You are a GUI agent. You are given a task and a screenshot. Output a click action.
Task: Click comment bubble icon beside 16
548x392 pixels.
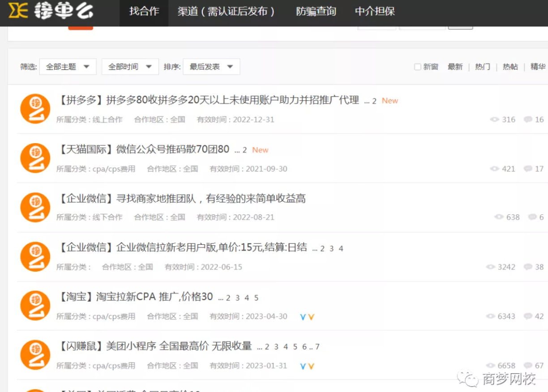(528, 119)
